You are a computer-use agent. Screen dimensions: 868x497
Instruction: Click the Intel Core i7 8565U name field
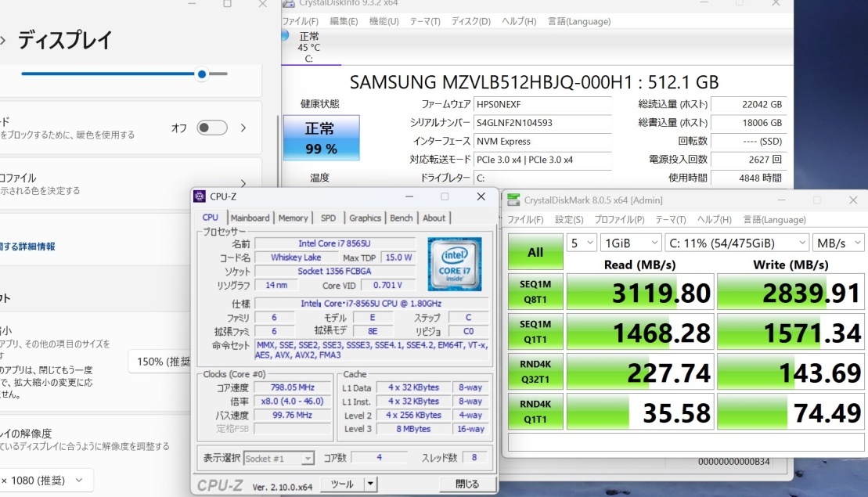pyautogui.click(x=334, y=243)
